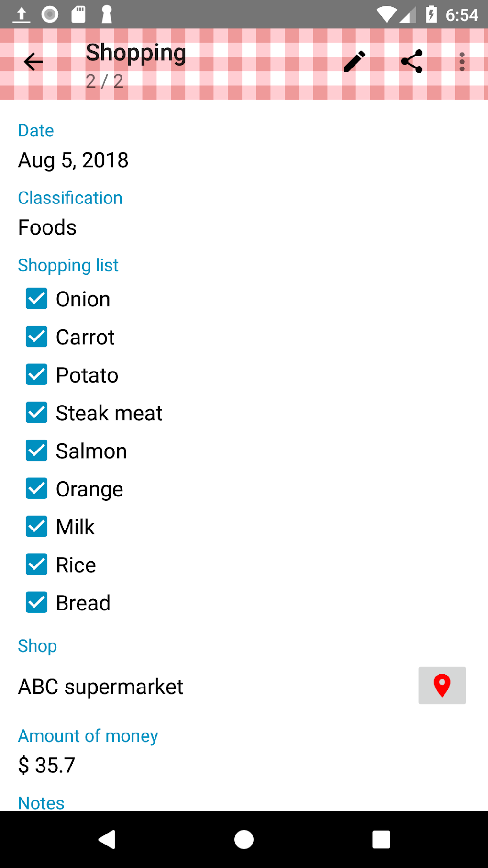
Task: Toggle the Salmon checkbox
Action: coord(37,451)
